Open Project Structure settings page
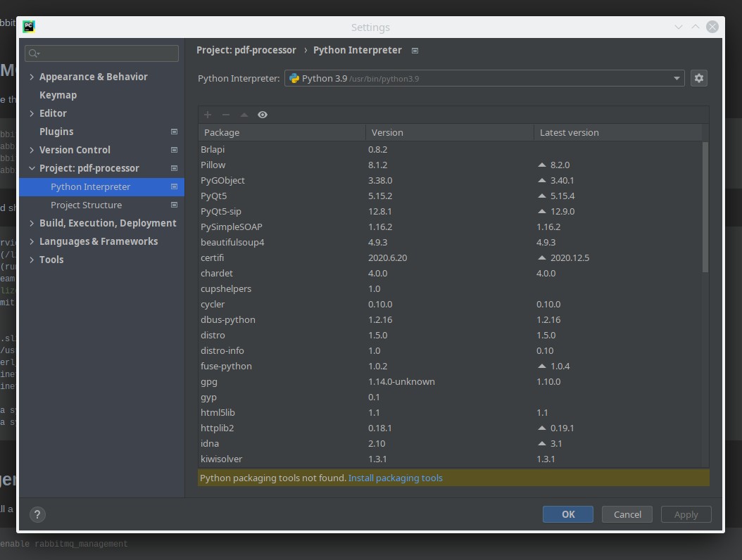 86,205
